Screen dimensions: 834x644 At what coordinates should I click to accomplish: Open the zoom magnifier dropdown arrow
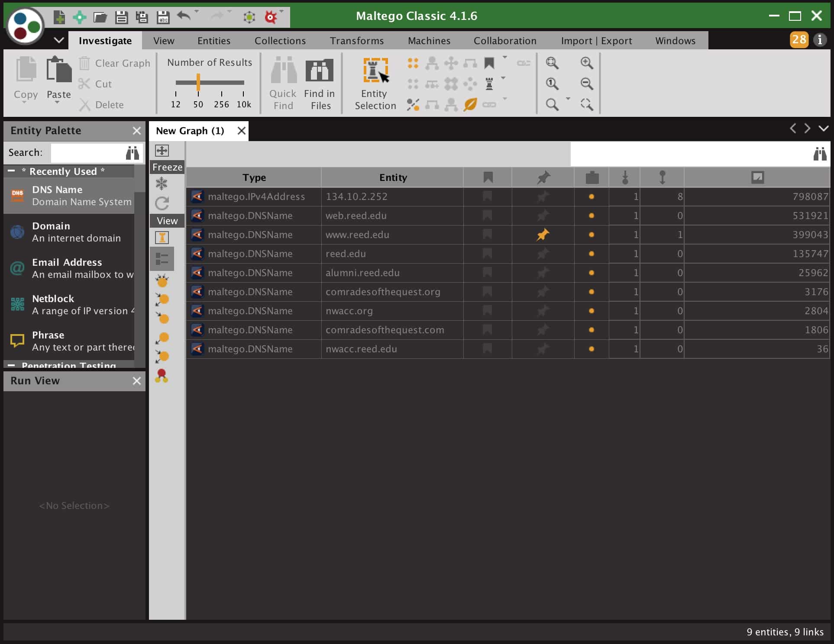point(568,99)
